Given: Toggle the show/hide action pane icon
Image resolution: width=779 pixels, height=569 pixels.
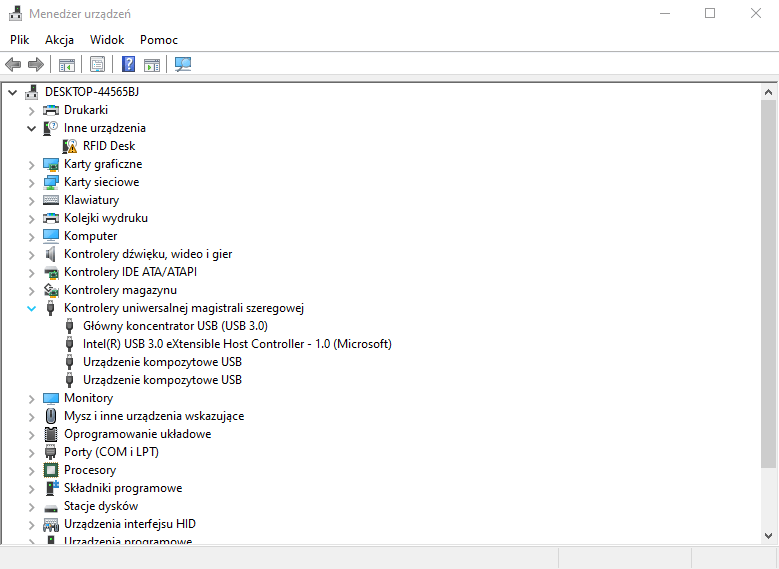Looking at the screenshot, I should click(x=152, y=65).
